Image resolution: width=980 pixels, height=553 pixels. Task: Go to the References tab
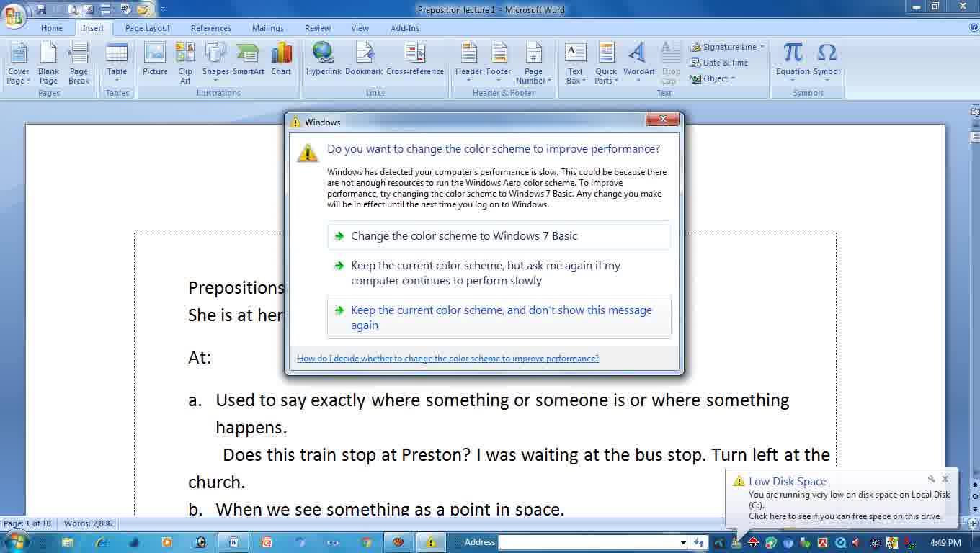[x=211, y=28]
